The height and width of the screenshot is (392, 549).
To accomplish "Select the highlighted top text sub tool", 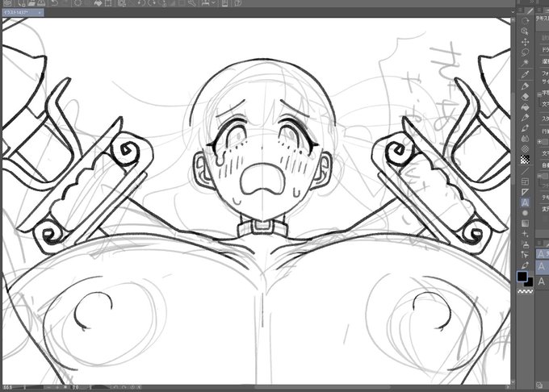I will point(543,253).
